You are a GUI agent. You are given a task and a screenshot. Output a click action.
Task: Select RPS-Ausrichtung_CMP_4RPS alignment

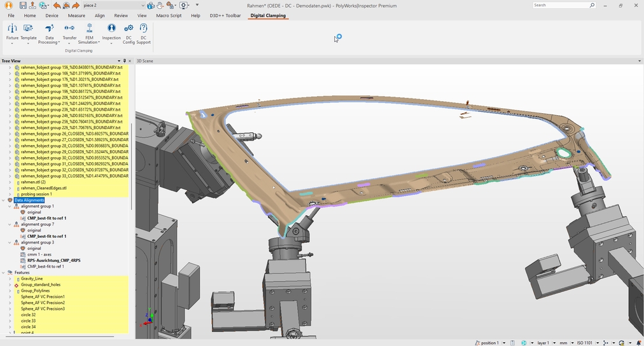point(53,260)
